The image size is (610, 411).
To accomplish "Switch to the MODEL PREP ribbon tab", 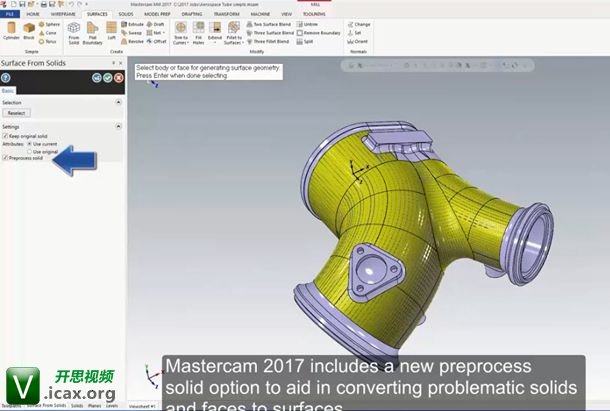I will tap(157, 14).
